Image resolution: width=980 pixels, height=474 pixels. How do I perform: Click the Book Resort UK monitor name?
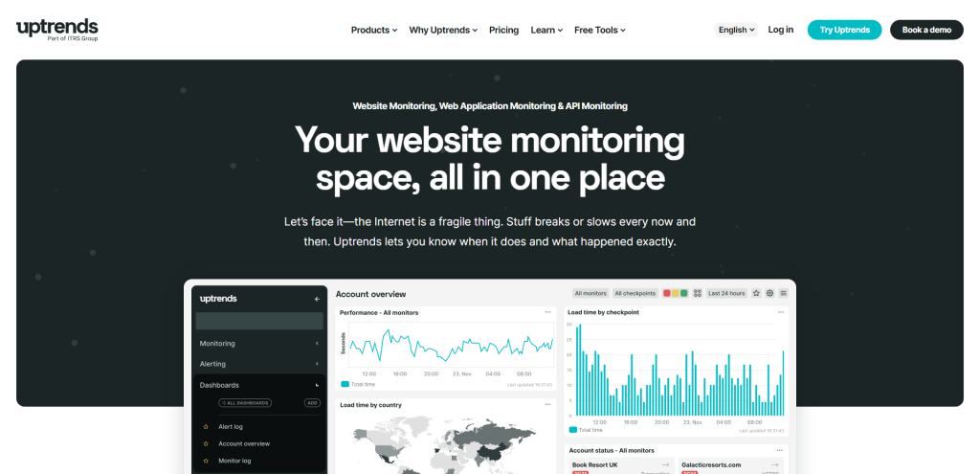click(x=594, y=464)
